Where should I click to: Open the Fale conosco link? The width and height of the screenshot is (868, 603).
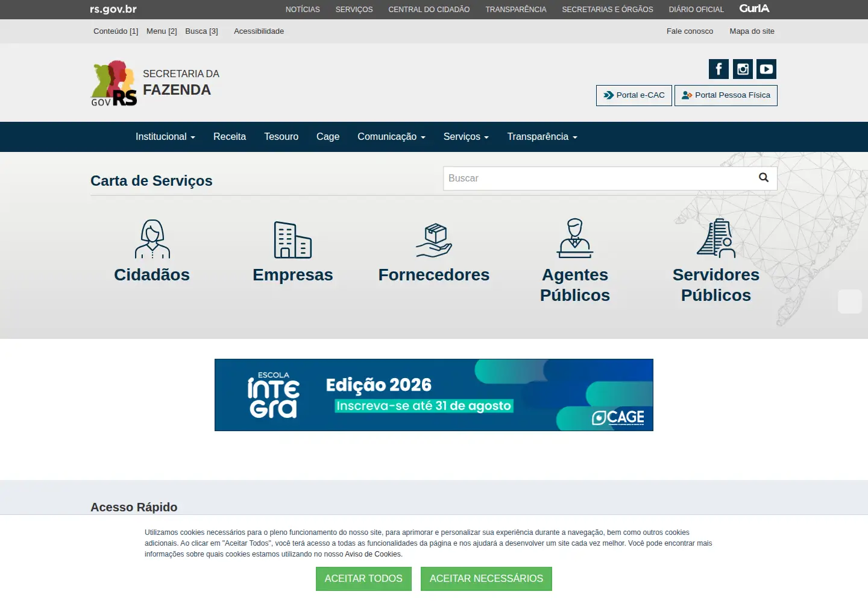(690, 31)
